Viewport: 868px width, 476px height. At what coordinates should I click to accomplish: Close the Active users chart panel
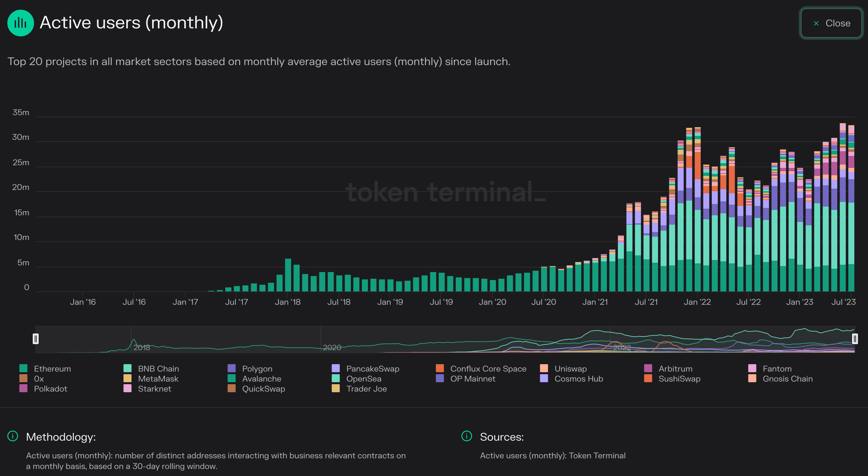(x=831, y=23)
